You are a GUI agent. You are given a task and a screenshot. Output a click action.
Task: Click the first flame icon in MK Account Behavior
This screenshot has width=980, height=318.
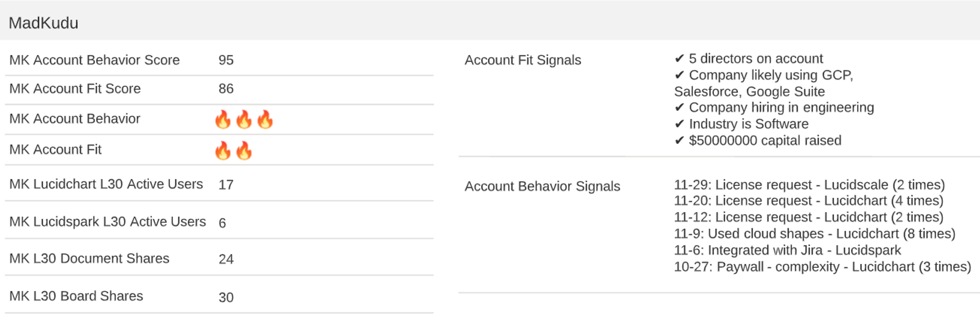pyautogui.click(x=223, y=119)
